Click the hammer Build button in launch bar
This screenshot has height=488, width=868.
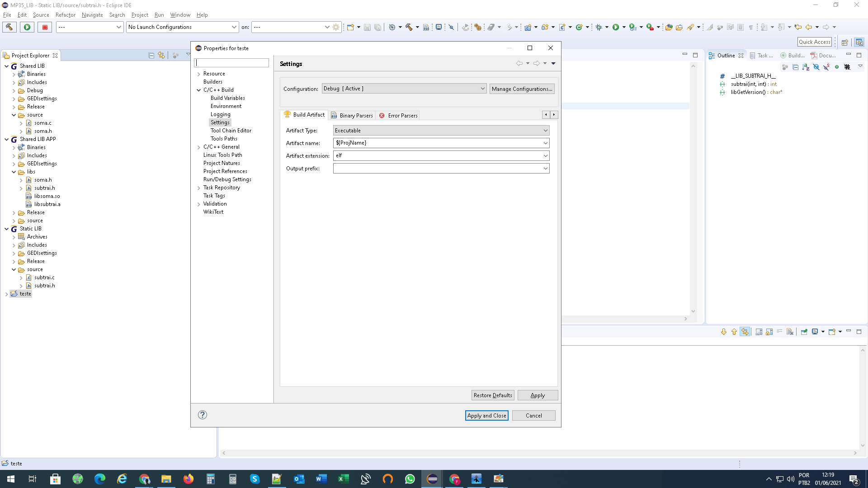click(9, 27)
